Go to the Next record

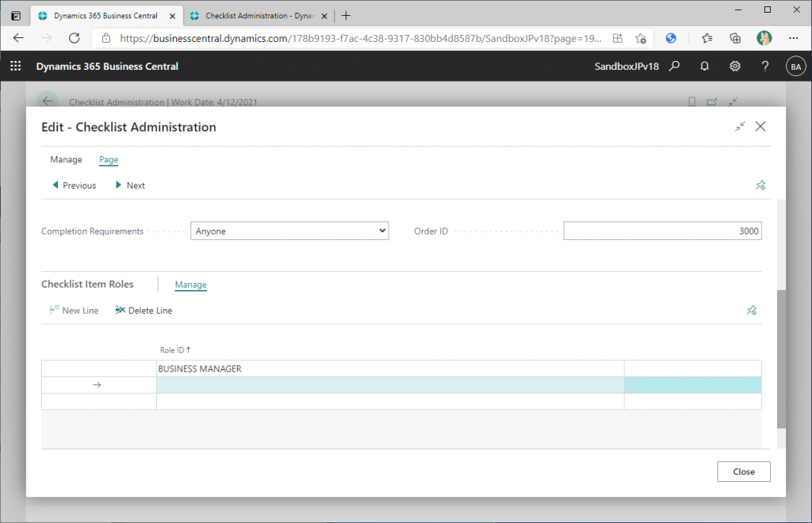pyautogui.click(x=130, y=185)
